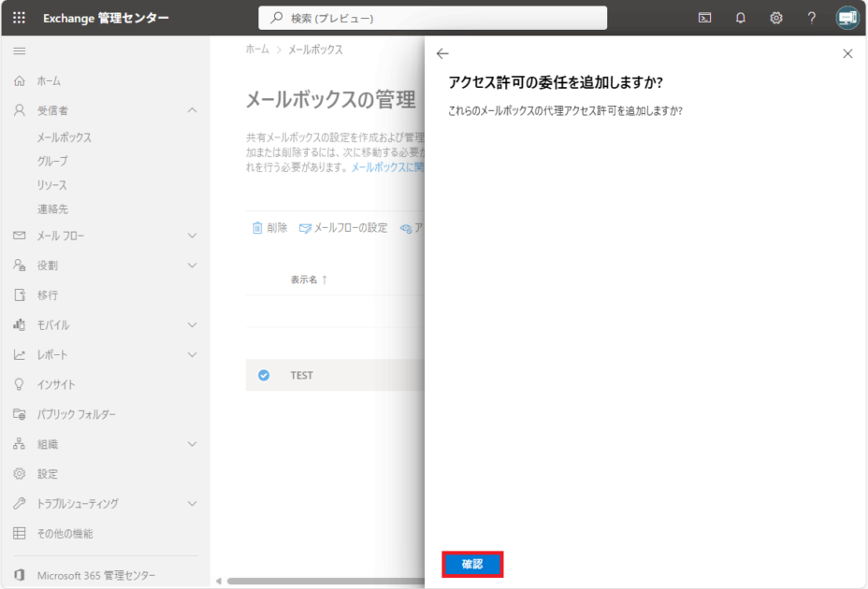Uncheck the TEST mailbox row
868x589 pixels.
264,375
